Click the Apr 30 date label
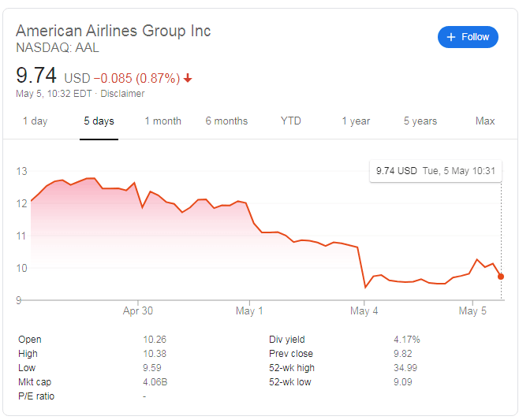The image size is (519, 420). 137,311
